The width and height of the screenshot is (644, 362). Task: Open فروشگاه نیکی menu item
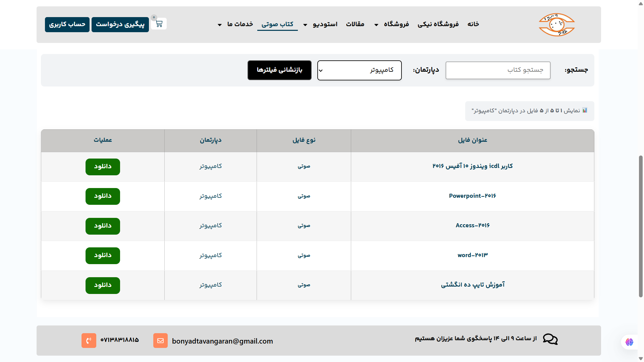tap(438, 24)
